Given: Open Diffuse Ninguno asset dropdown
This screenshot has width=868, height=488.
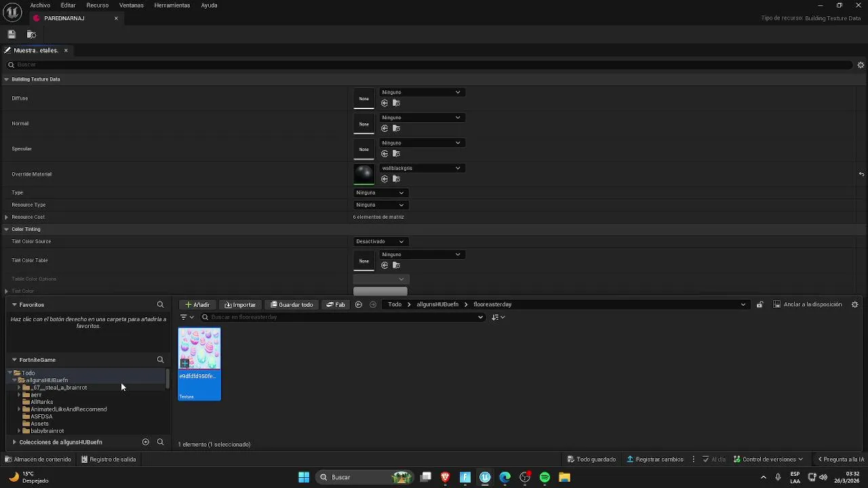Looking at the screenshot, I should coord(421,92).
